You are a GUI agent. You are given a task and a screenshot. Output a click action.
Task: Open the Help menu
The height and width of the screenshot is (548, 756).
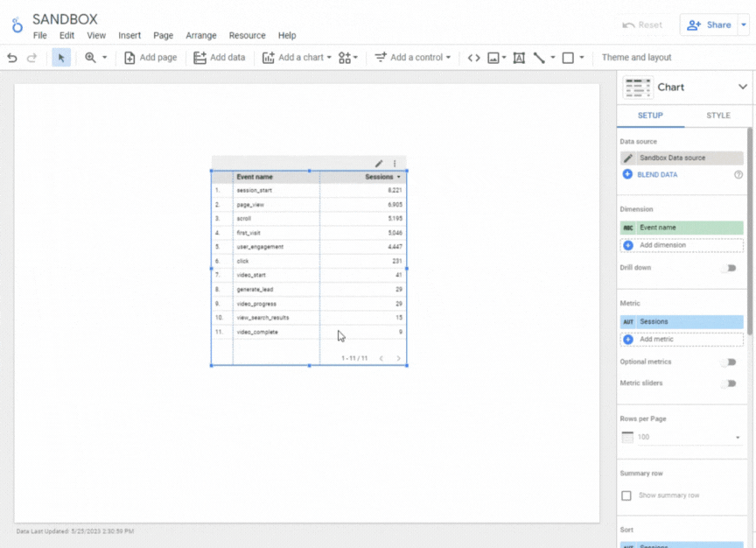pyautogui.click(x=287, y=36)
